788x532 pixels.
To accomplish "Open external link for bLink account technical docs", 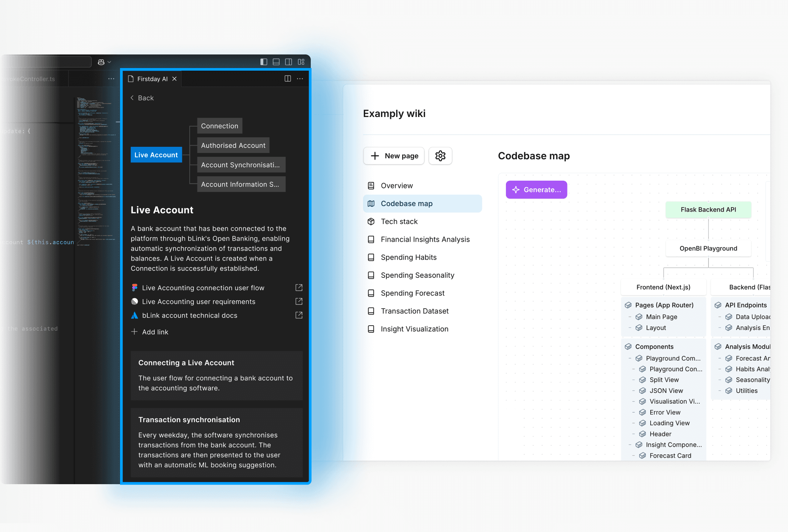I will pos(299,315).
